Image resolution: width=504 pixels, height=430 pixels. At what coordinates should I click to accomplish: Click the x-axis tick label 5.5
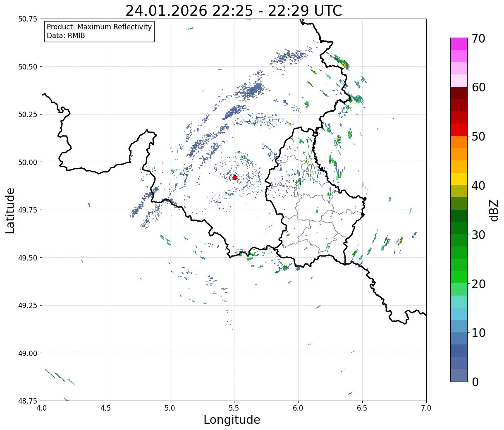pos(234,408)
